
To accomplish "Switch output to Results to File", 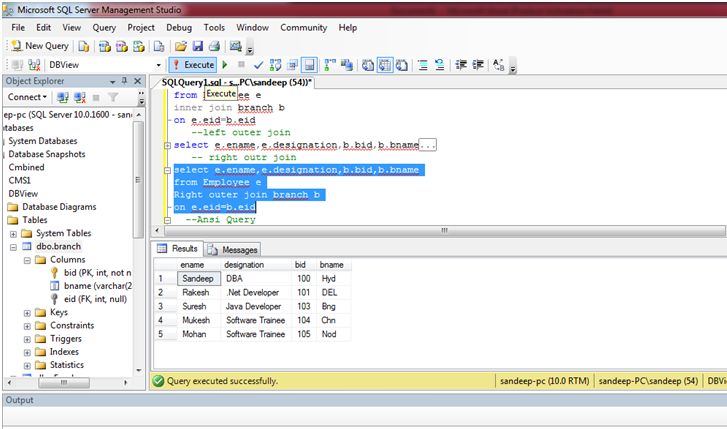I will [x=402, y=65].
